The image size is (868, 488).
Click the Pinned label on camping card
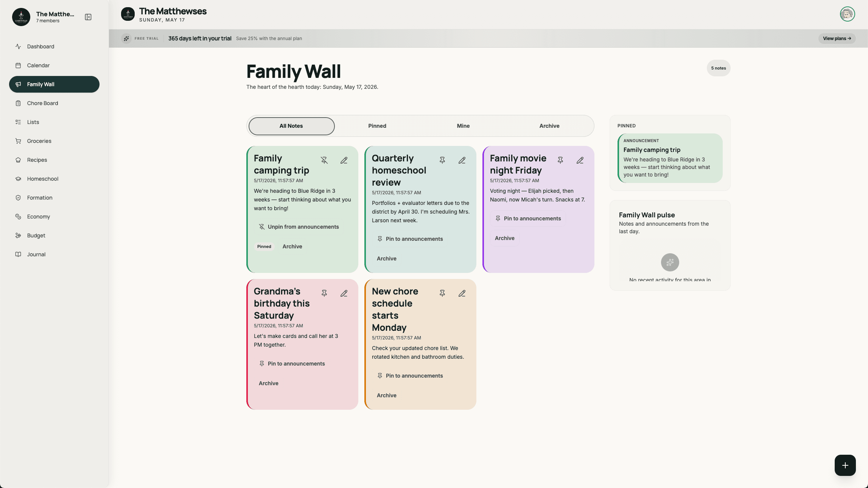point(264,246)
